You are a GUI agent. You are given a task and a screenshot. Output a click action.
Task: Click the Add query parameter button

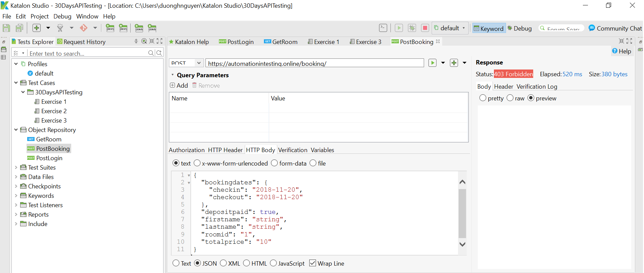click(179, 86)
